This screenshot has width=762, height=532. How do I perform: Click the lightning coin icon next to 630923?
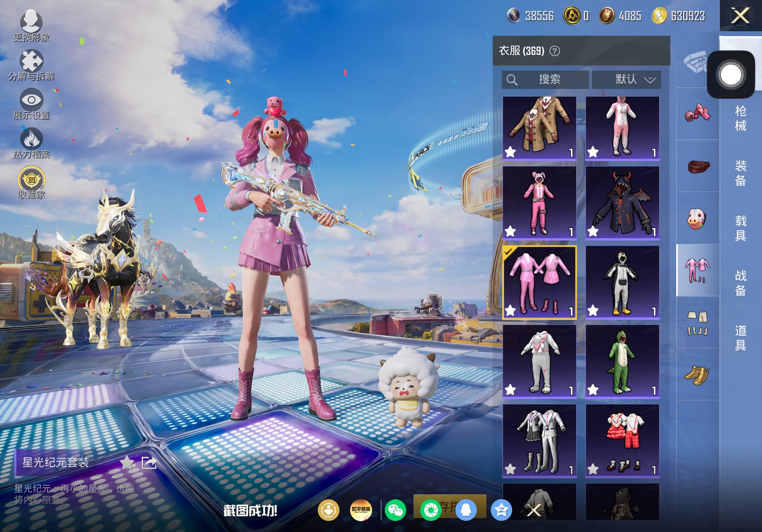660,16
